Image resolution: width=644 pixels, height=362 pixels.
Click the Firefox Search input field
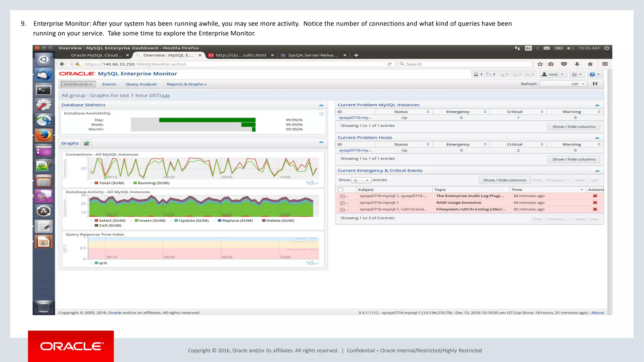[x=465, y=64]
